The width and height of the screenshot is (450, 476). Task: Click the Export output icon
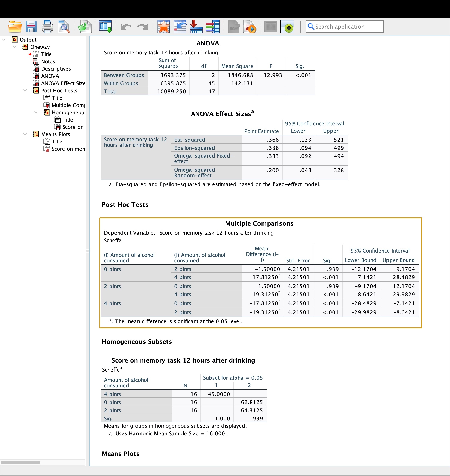tap(85, 26)
